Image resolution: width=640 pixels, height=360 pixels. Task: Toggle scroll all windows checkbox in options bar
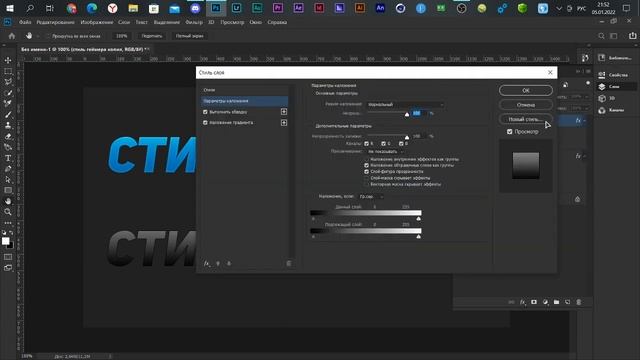click(x=48, y=36)
